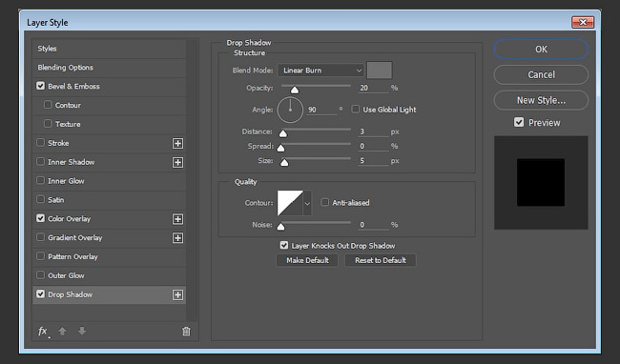620x364 pixels.
Task: Delete effect using the trash icon
Action: (186, 332)
